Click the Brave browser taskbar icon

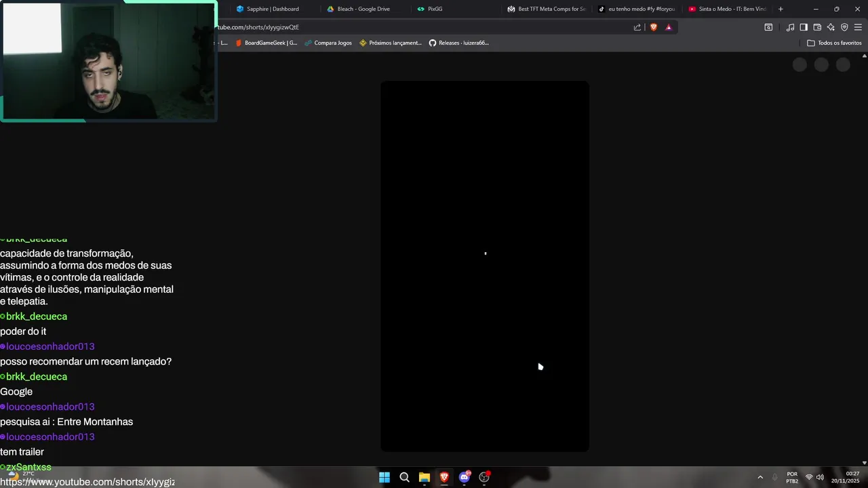tap(444, 477)
